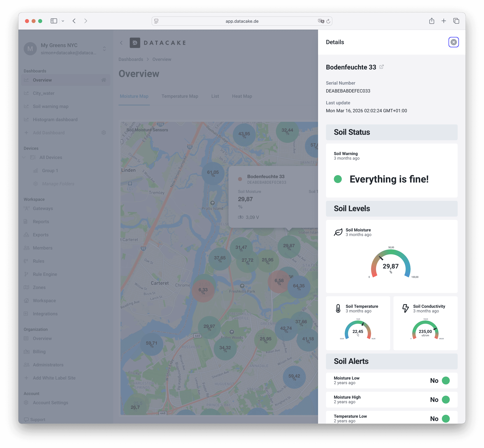Image resolution: width=484 pixels, height=448 pixels.
Task: Click the Safari share icon
Action: tap(432, 21)
